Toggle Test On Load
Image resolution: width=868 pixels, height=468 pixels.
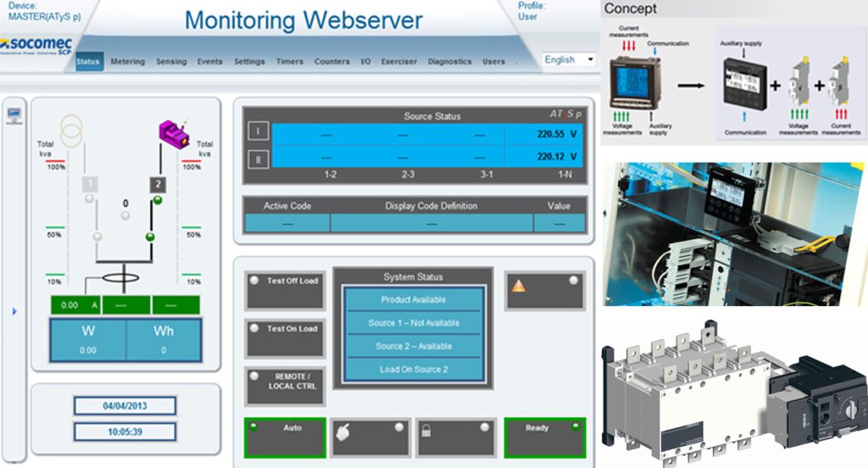click(286, 337)
